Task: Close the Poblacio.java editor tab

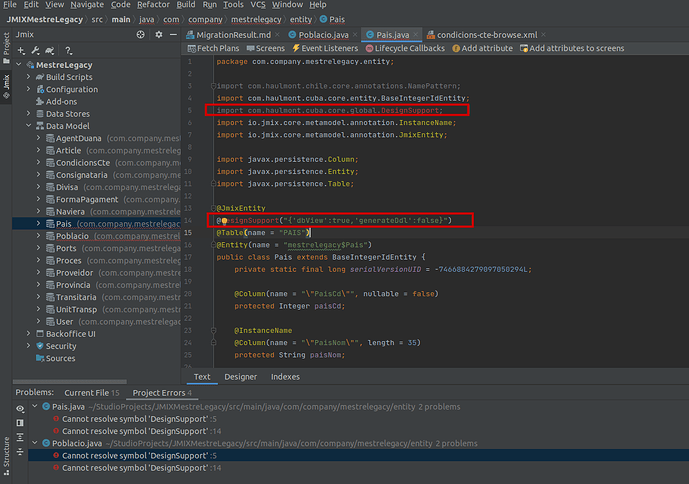Action: (355, 35)
